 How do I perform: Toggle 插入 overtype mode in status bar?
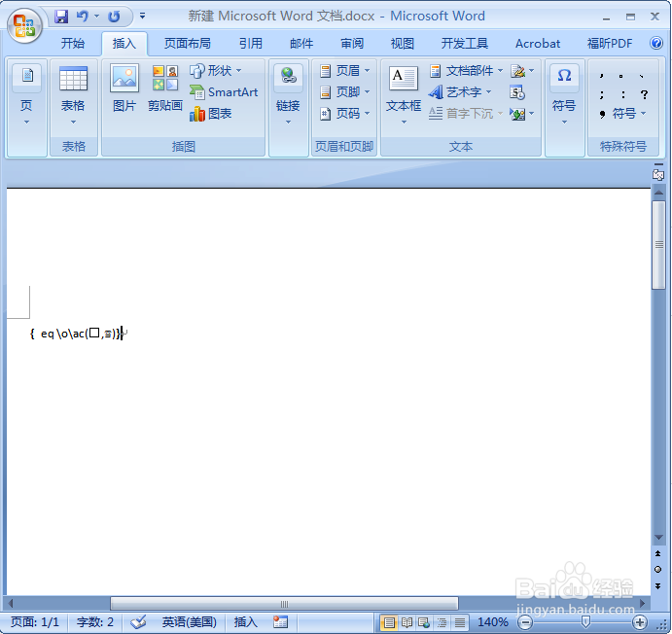(x=245, y=622)
